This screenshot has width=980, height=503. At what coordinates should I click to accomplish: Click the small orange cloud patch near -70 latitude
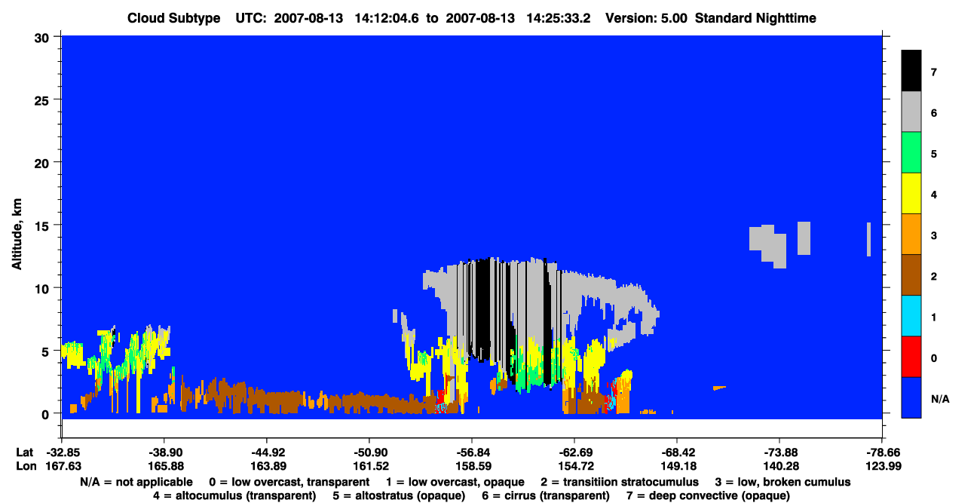click(x=719, y=388)
